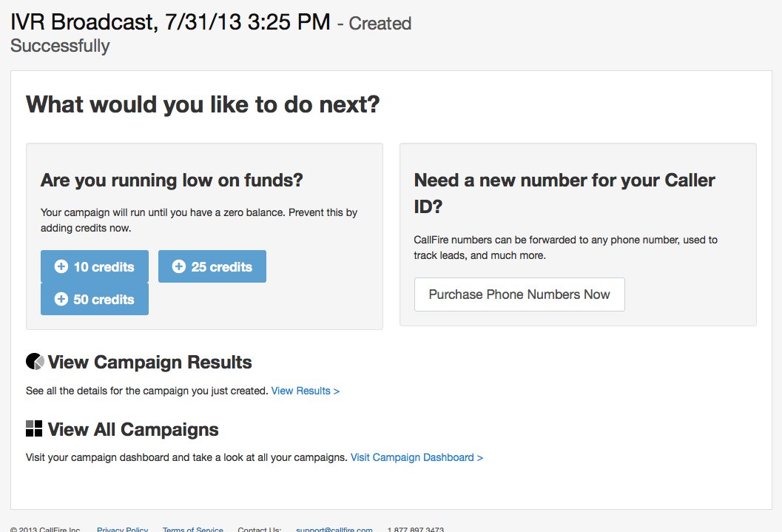Image resolution: width=782 pixels, height=532 pixels.
Task: Click the plus icon on 50 credits
Action: tap(61, 300)
